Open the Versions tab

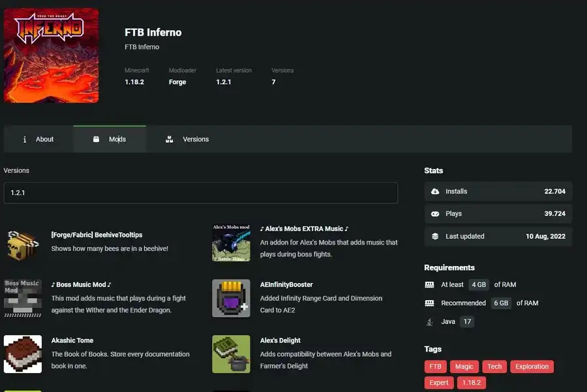pos(187,140)
